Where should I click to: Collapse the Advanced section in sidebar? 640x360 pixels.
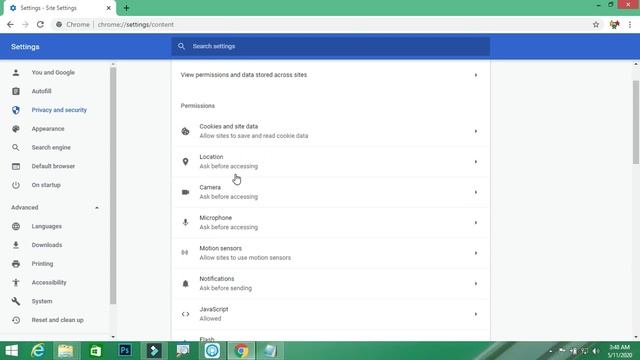97,207
